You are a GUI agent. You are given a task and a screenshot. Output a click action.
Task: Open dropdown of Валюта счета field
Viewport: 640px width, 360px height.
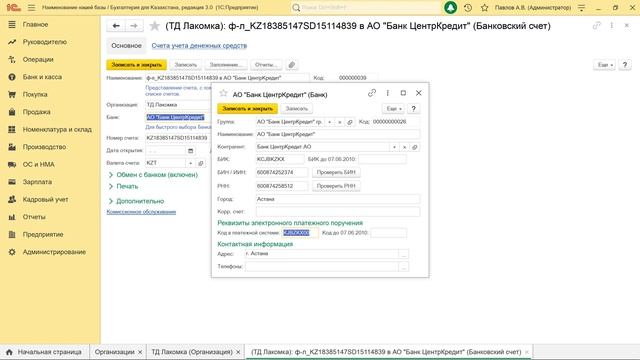pyautogui.click(x=190, y=163)
